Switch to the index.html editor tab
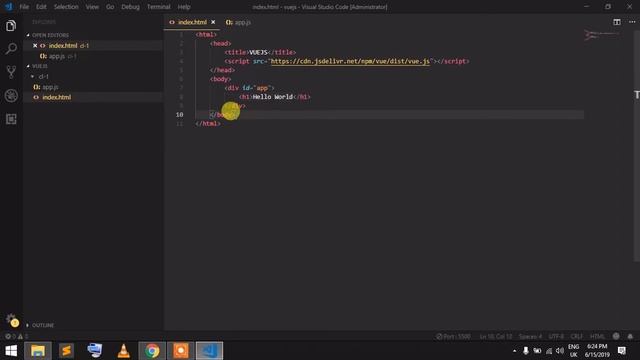640x360 pixels. tap(192, 22)
